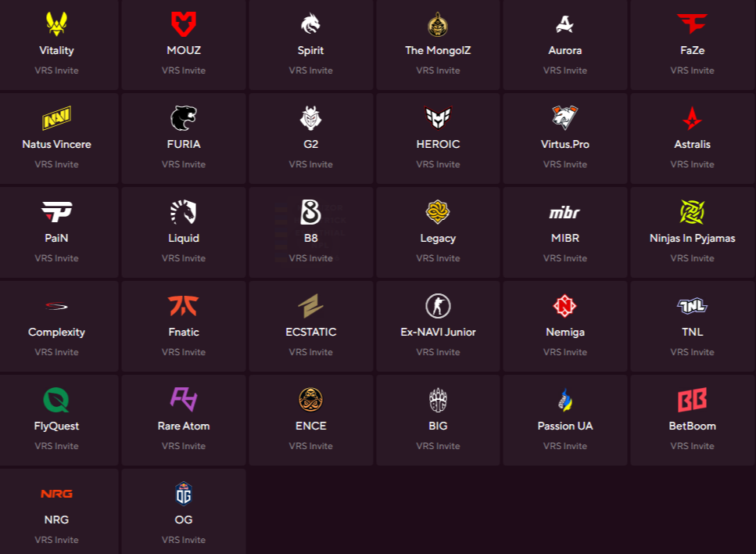
Task: Click the Passion UA team name
Action: click(x=564, y=426)
